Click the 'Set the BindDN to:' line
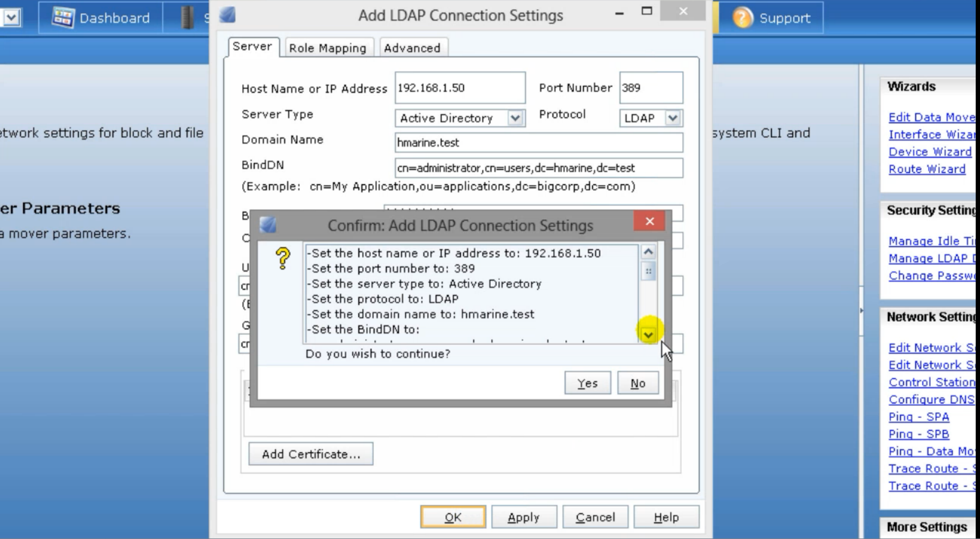Screen dimensions: 980x539 [x=363, y=330]
